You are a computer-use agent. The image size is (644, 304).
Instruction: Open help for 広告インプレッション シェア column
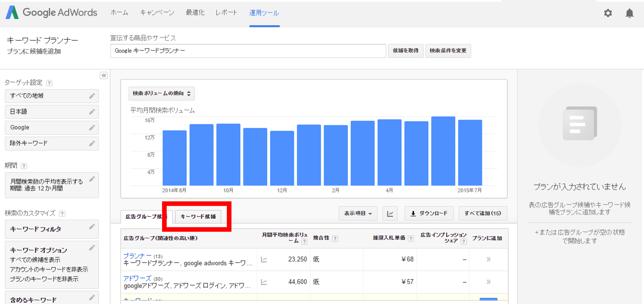click(464, 242)
